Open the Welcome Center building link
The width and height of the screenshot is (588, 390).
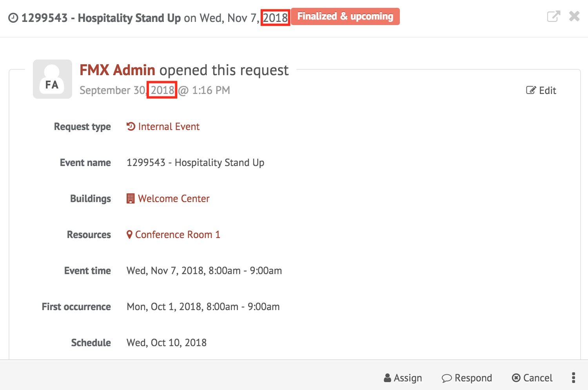pos(174,199)
